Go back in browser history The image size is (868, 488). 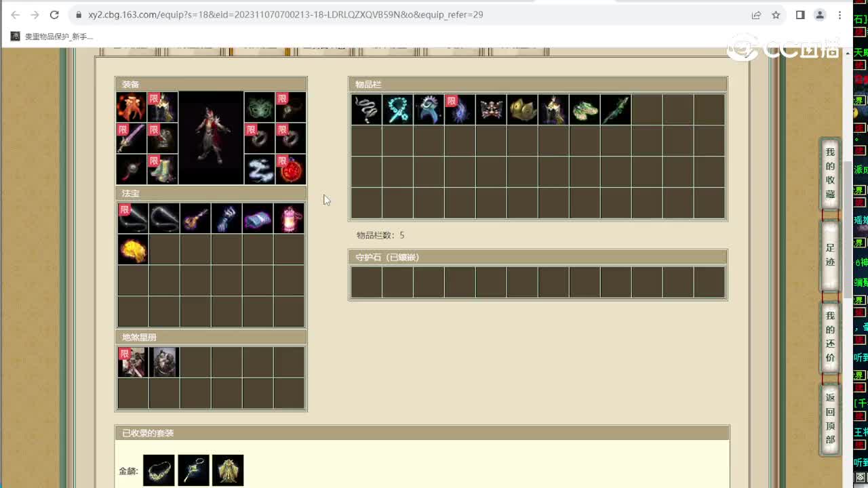click(15, 14)
